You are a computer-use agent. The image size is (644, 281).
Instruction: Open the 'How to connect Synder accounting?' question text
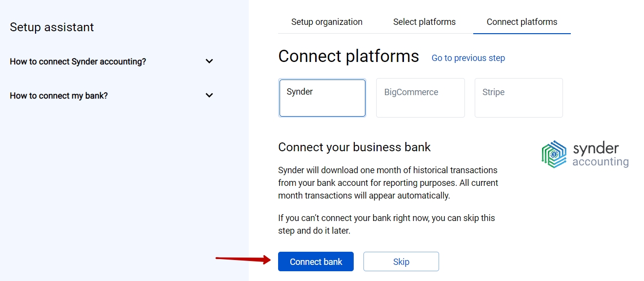pyautogui.click(x=78, y=61)
